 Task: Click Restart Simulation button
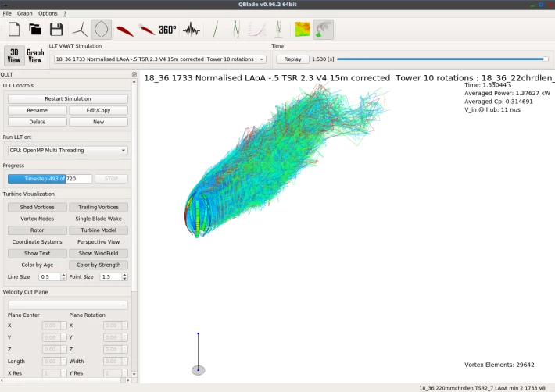67,98
